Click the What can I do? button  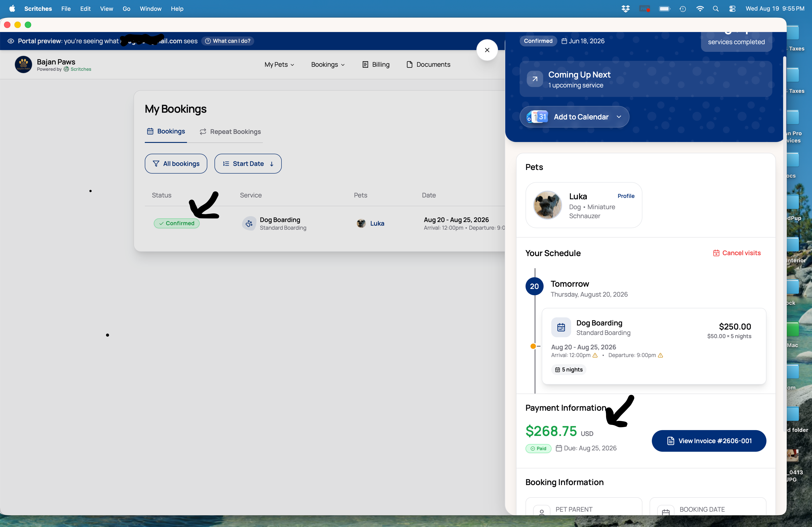[228, 41]
